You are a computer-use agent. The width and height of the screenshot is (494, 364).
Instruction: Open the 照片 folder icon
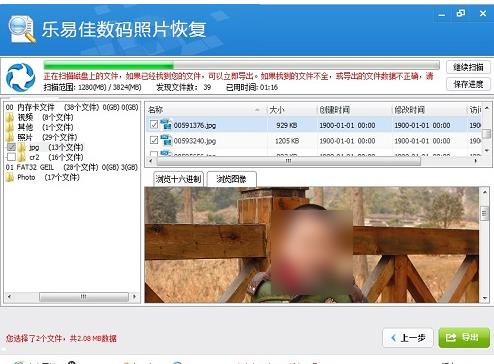(10, 137)
